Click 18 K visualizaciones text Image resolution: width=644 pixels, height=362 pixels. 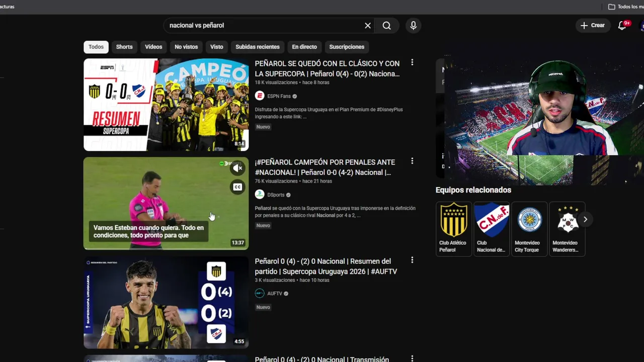point(276,82)
